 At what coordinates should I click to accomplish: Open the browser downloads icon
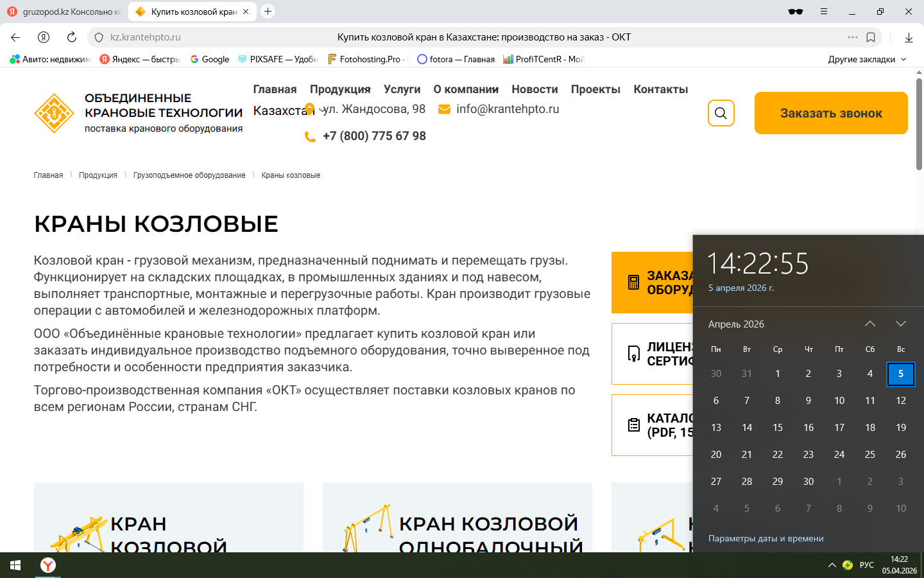909,37
